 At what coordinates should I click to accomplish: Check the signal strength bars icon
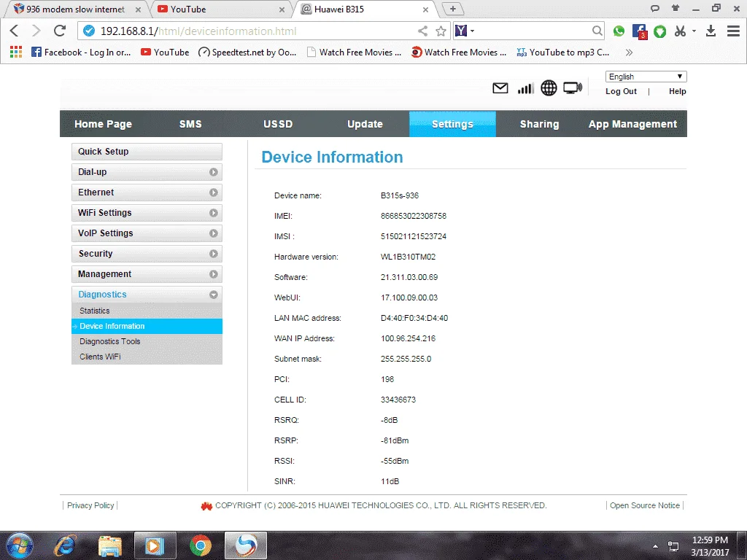click(x=525, y=88)
